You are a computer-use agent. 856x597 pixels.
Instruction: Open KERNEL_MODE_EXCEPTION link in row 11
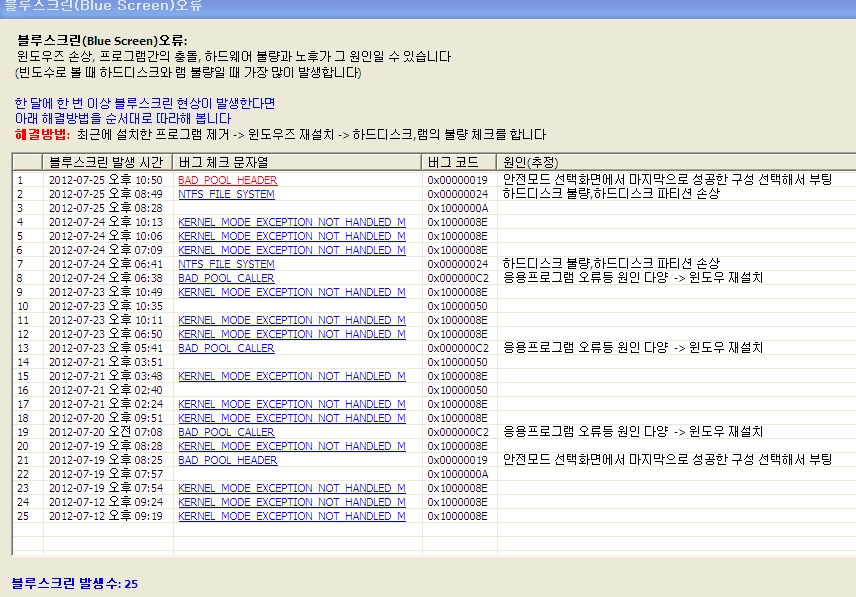[x=292, y=320]
